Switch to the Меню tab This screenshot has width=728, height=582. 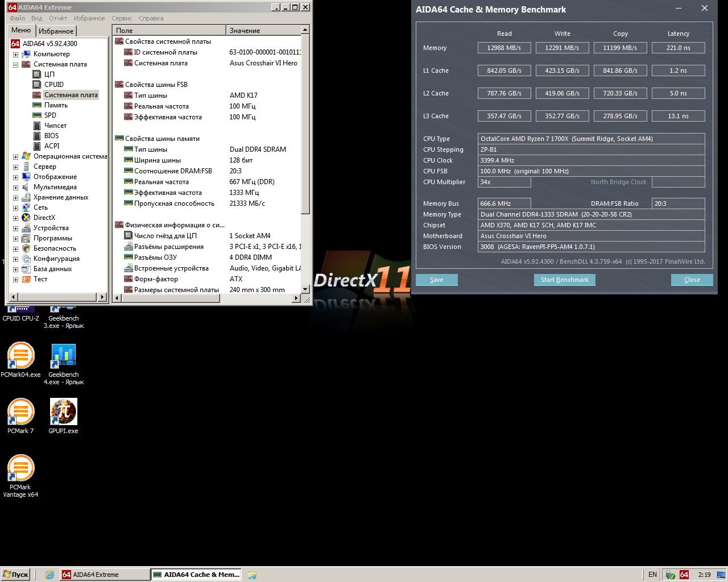click(x=21, y=30)
